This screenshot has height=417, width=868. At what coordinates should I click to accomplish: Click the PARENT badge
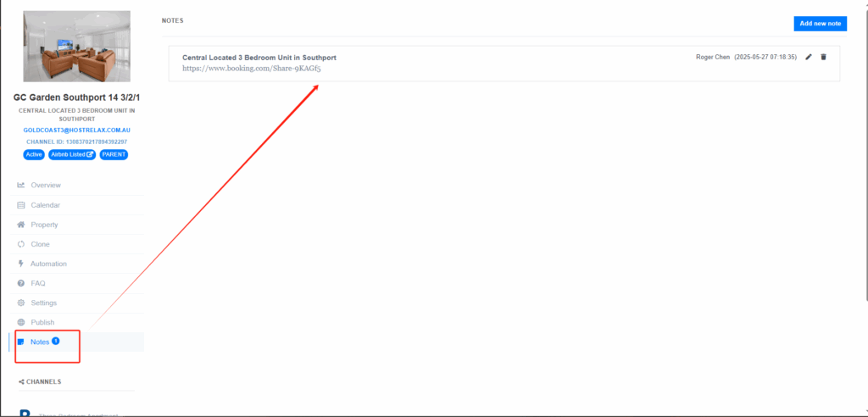point(114,154)
